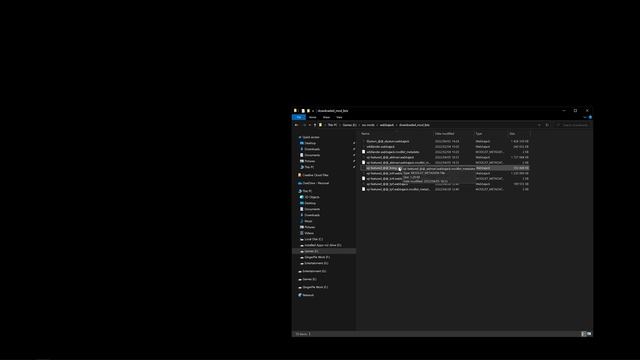This screenshot has height=360, width=640.
Task: Click the Local Disk (C:) drive icon
Action: (302, 239)
